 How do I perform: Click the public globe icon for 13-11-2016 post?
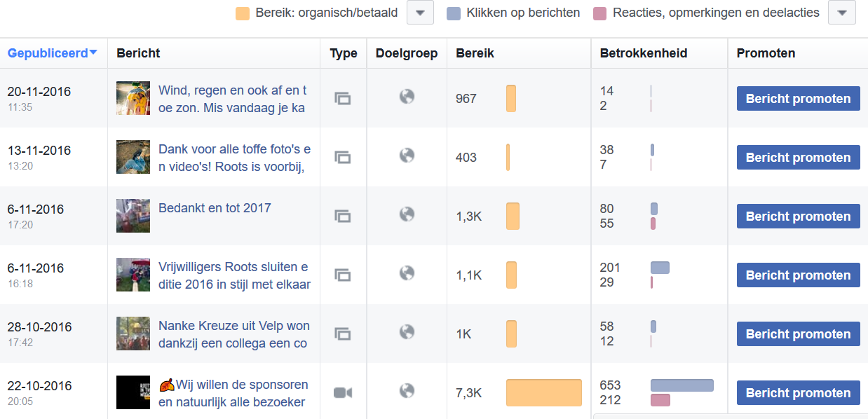407,156
